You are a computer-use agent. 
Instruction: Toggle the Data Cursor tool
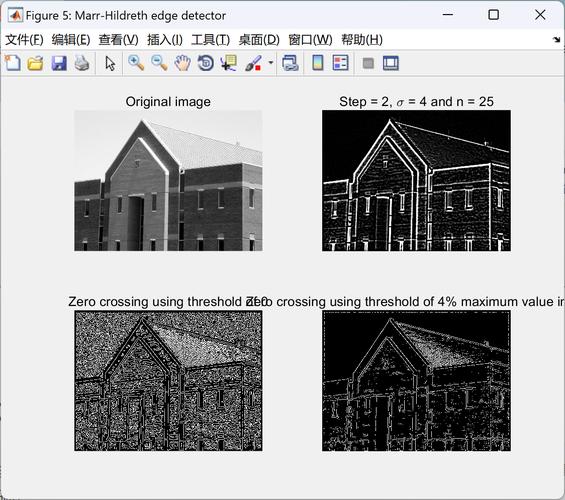coord(229,63)
